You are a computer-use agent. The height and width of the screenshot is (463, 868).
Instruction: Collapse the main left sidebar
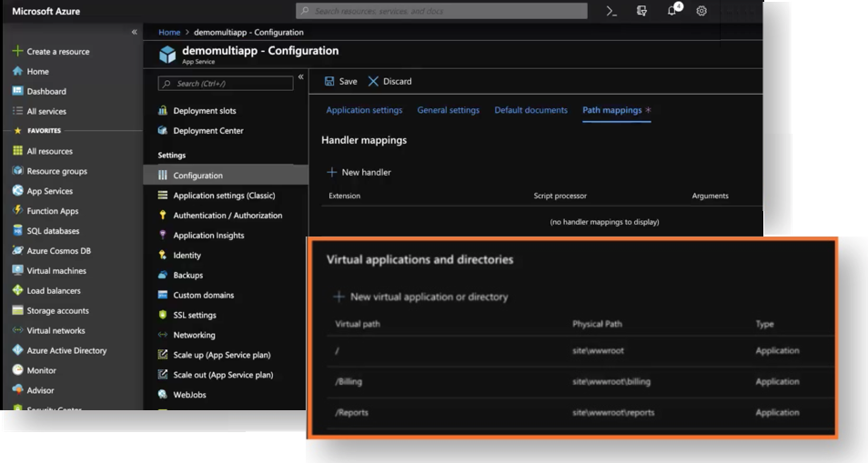click(x=134, y=32)
